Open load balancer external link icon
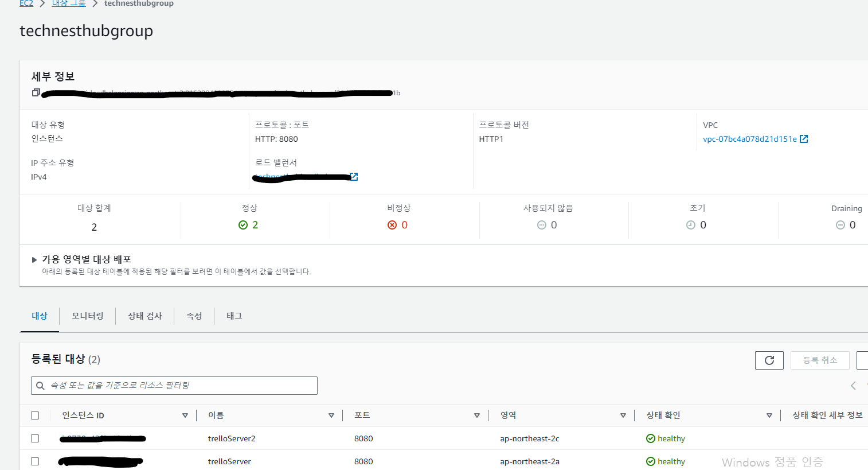The width and height of the screenshot is (868, 470). pos(354,177)
